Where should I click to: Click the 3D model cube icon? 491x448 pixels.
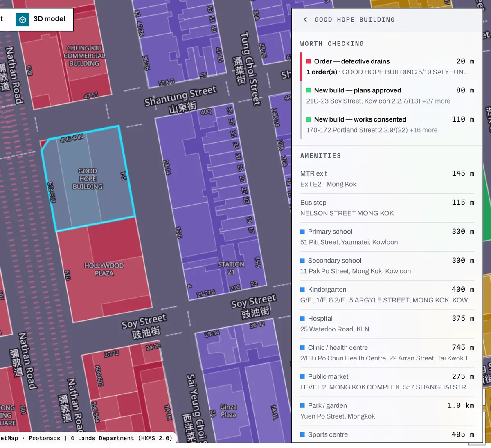tap(23, 19)
